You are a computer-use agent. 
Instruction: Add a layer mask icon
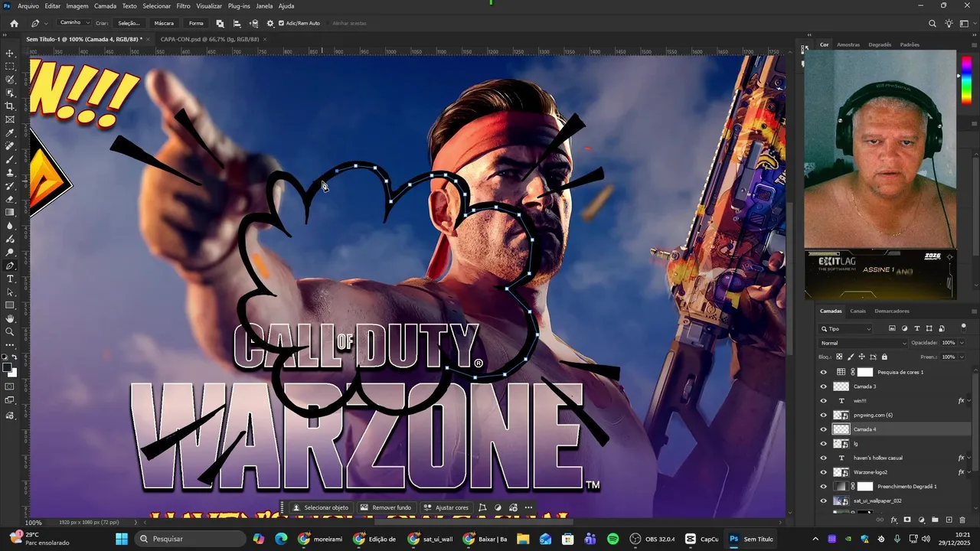pyautogui.click(x=907, y=520)
